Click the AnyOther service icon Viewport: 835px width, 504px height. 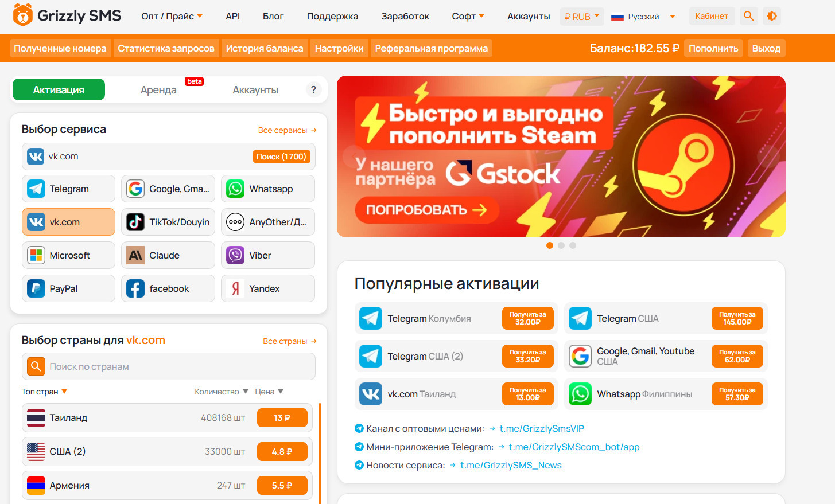tap(235, 222)
